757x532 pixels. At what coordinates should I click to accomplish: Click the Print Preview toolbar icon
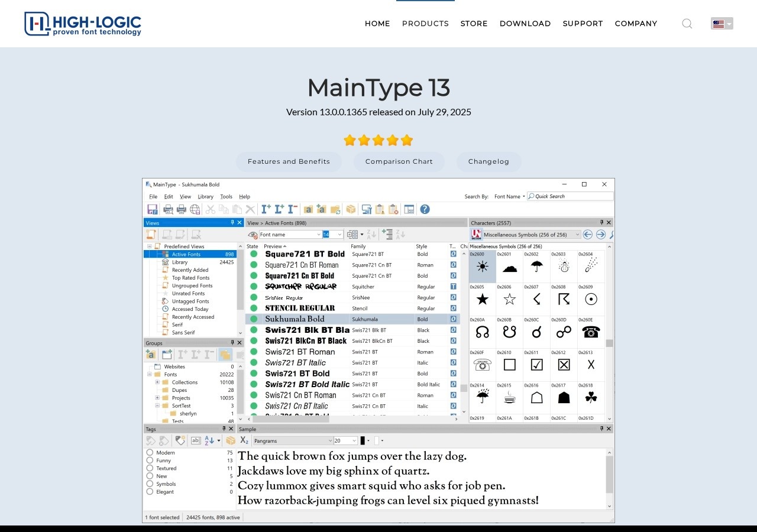168,209
